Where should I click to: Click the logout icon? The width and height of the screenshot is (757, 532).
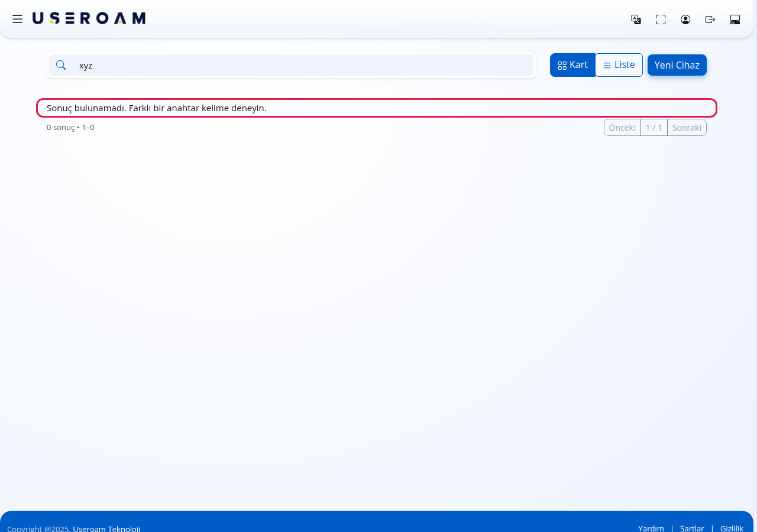[x=710, y=20]
